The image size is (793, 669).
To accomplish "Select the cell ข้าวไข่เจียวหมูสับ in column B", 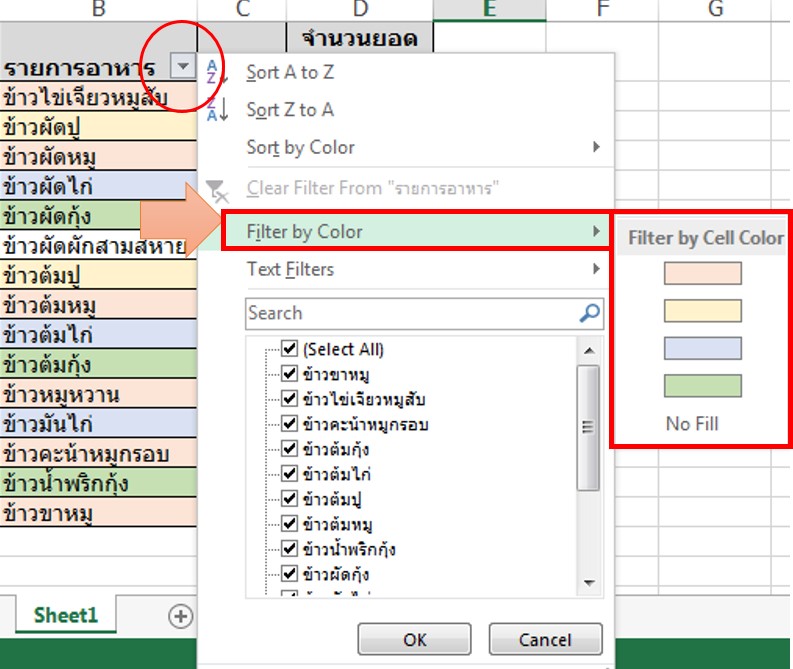I will coord(98,96).
